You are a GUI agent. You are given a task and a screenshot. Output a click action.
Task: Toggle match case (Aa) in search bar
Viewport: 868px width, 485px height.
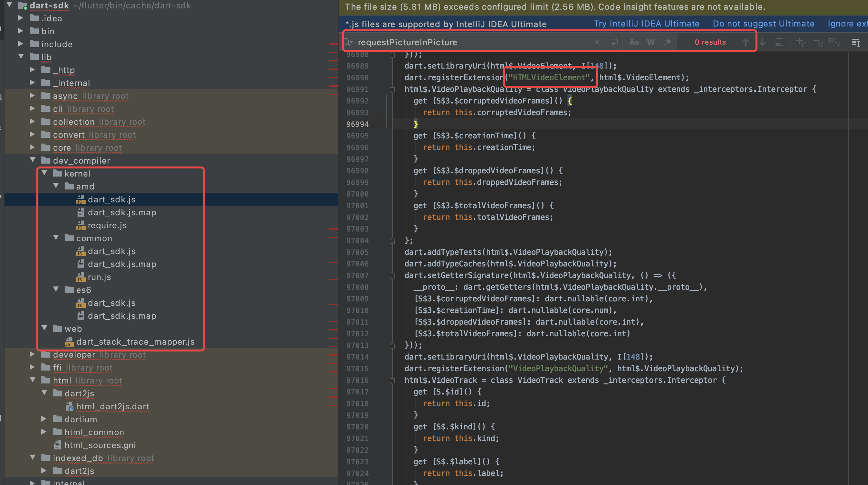point(634,42)
